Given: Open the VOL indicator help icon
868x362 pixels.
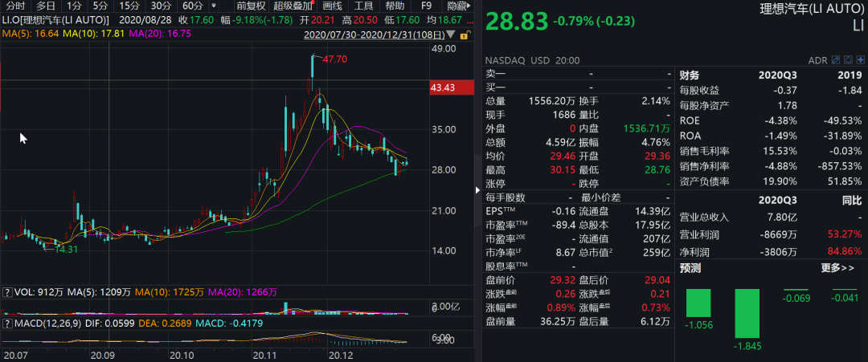Looking at the screenshot, I should click(7, 292).
